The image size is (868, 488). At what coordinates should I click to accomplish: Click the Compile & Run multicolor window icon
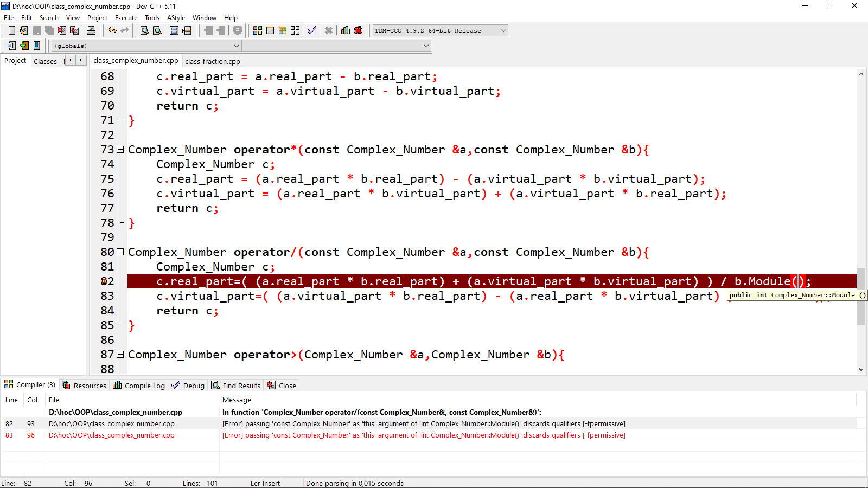[x=283, y=30]
